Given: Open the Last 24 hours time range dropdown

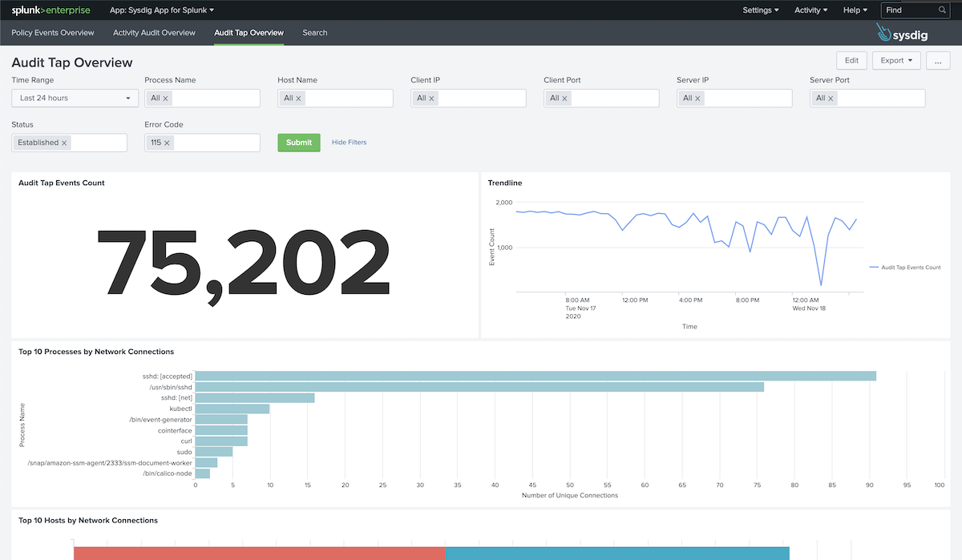Looking at the screenshot, I should [75, 98].
